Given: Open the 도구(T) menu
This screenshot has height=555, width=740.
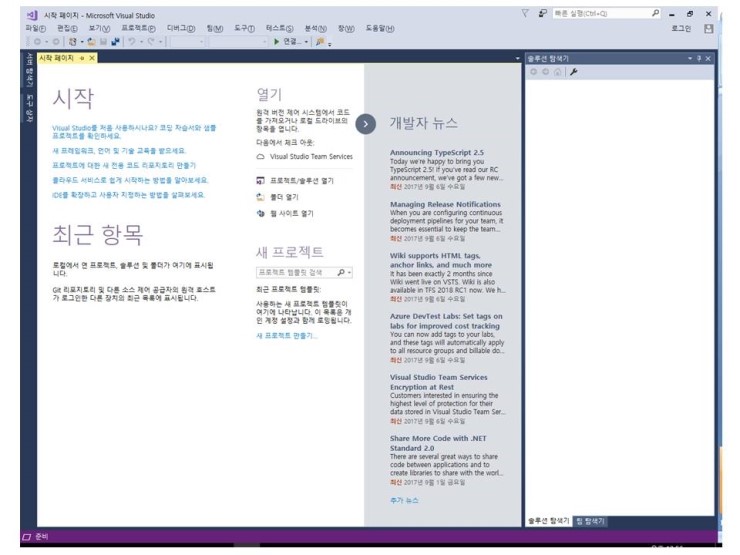Looking at the screenshot, I should click(244, 29).
